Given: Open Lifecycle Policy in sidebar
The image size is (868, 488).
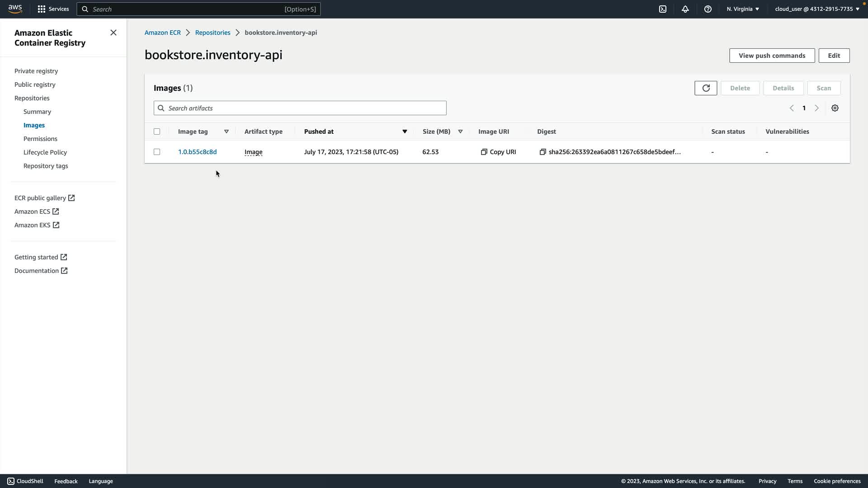Looking at the screenshot, I should point(45,152).
